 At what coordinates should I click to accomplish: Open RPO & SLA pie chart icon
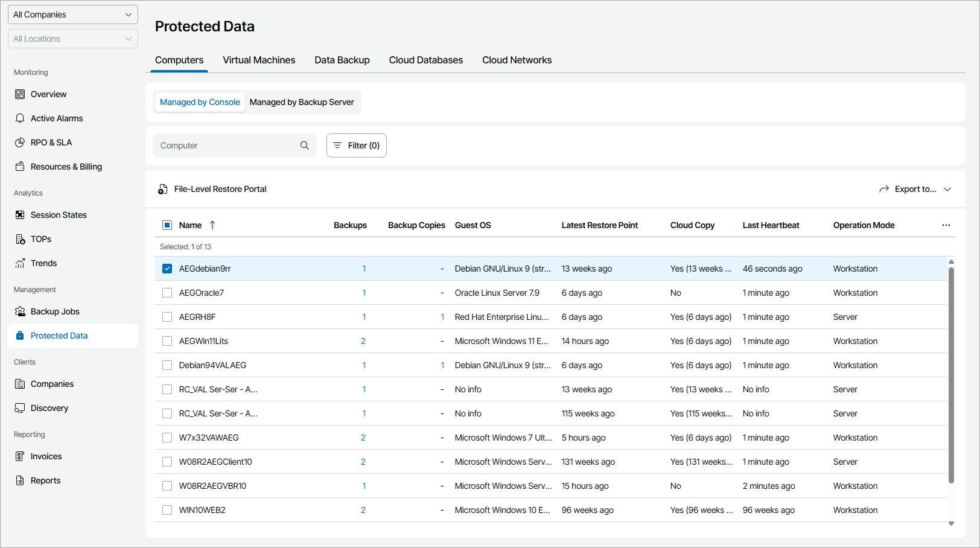pyautogui.click(x=20, y=142)
